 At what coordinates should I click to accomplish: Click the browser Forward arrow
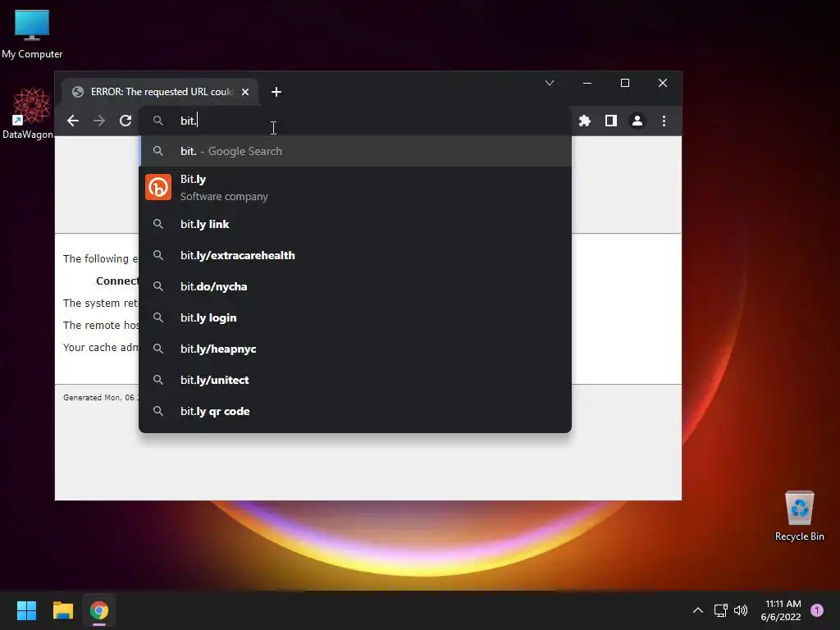coord(99,121)
